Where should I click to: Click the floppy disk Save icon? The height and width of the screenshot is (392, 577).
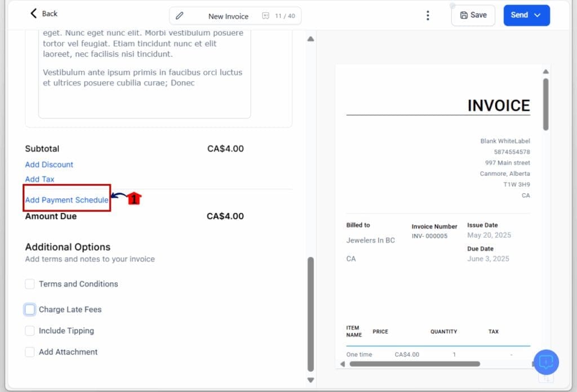[x=464, y=15]
